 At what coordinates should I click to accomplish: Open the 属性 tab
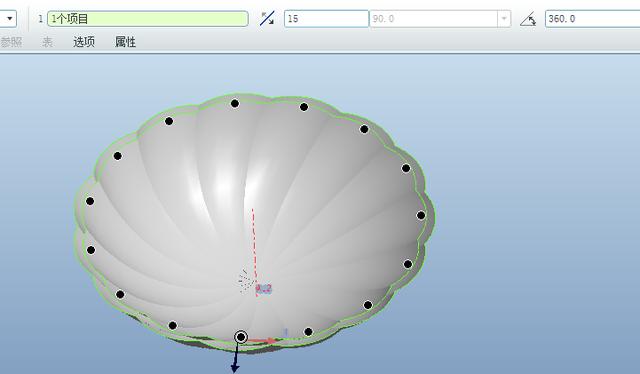pos(125,42)
